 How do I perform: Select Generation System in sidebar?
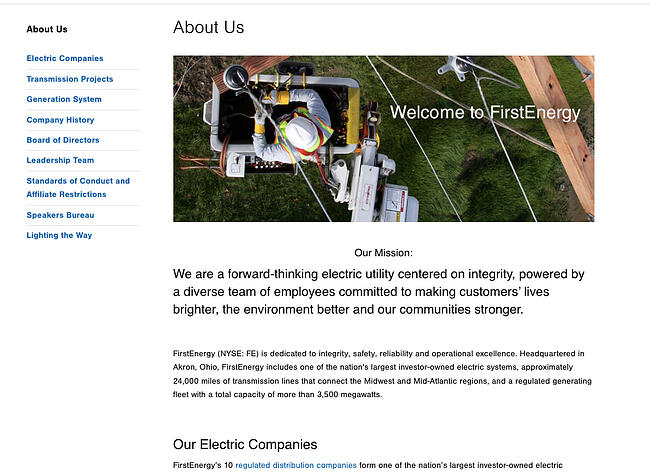tap(64, 99)
